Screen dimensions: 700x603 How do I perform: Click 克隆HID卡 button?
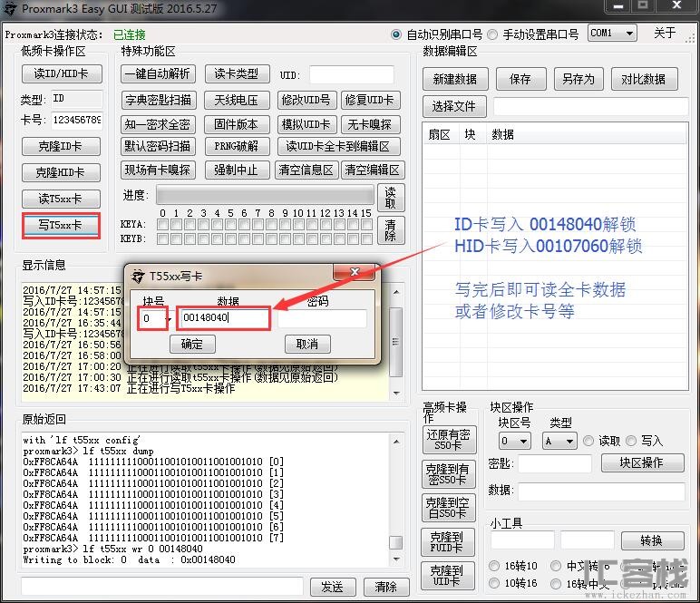point(61,172)
